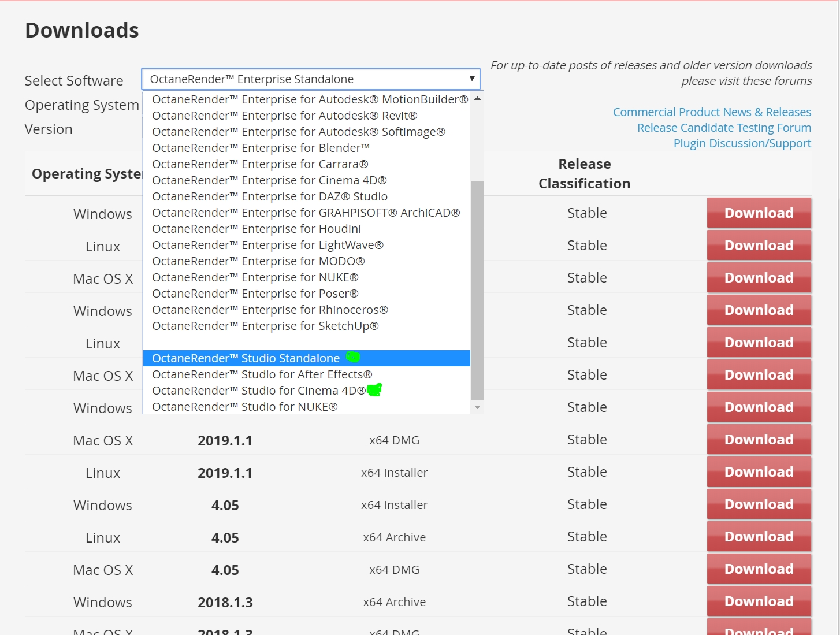The width and height of the screenshot is (840, 635).
Task: Open Commercial Product News & Releases link
Action: (x=712, y=112)
